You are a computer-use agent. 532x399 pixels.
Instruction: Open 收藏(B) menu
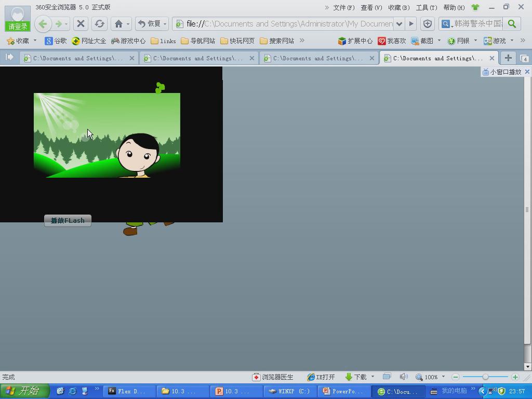click(x=398, y=7)
